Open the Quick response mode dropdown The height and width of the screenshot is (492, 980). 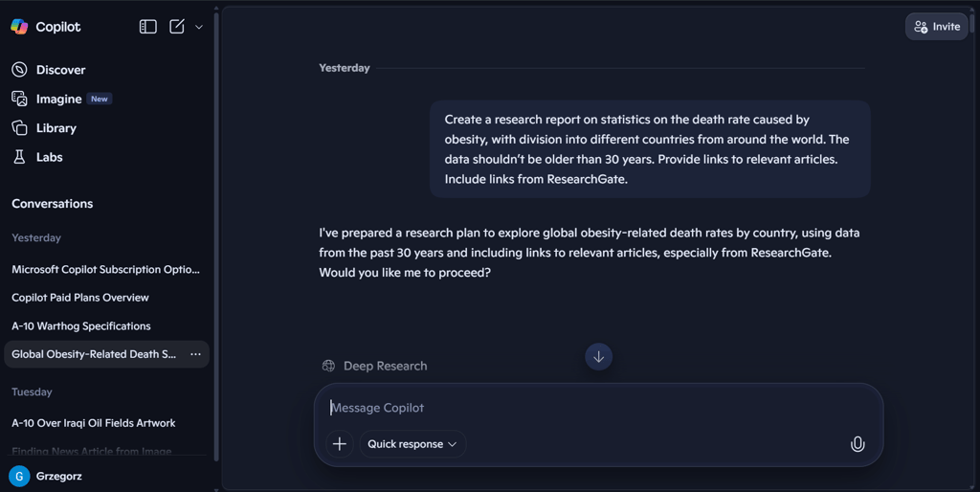coord(412,444)
